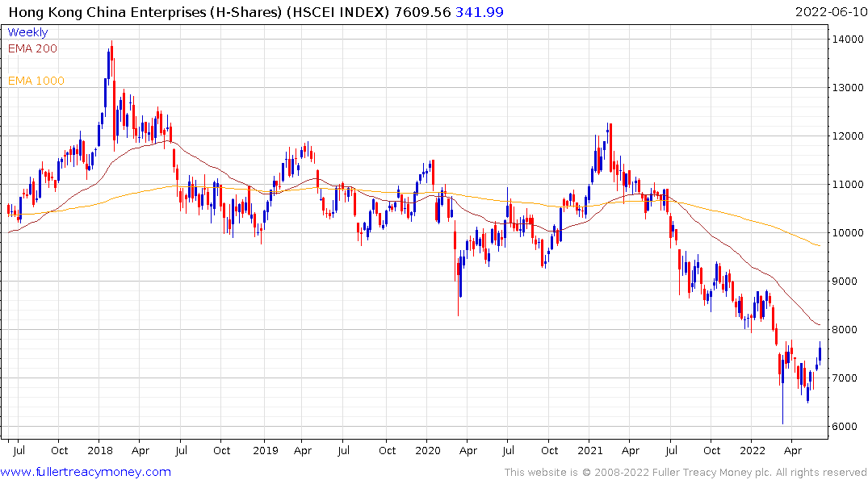Click the 7000 price axis label

point(845,378)
